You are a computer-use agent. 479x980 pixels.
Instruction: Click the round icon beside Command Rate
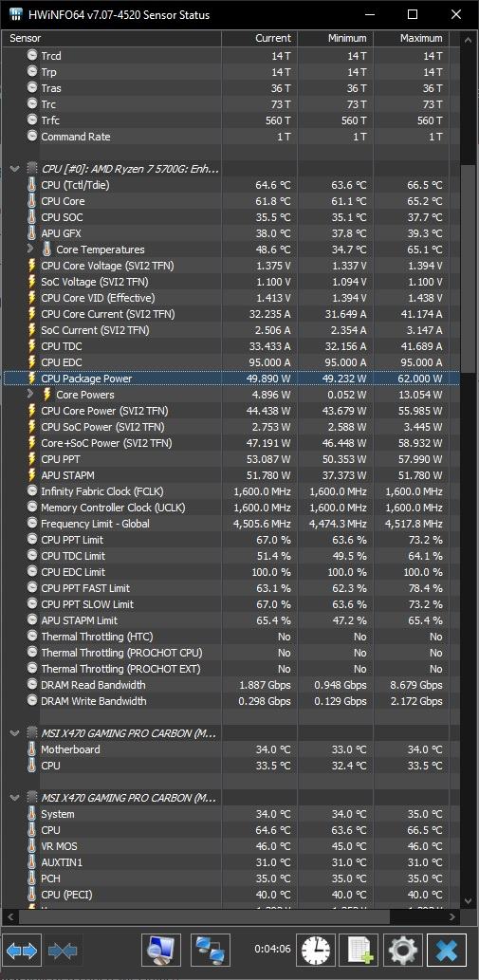[x=32, y=137]
